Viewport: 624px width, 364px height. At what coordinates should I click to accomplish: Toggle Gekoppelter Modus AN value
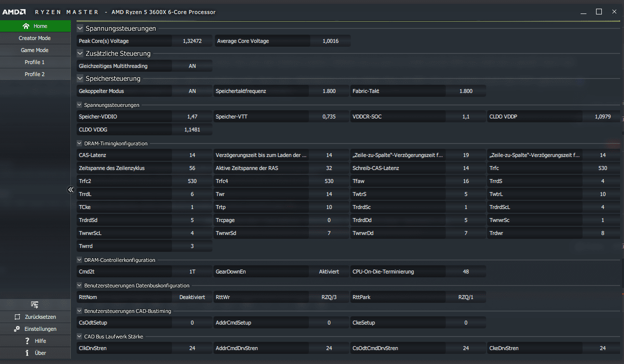click(x=192, y=91)
